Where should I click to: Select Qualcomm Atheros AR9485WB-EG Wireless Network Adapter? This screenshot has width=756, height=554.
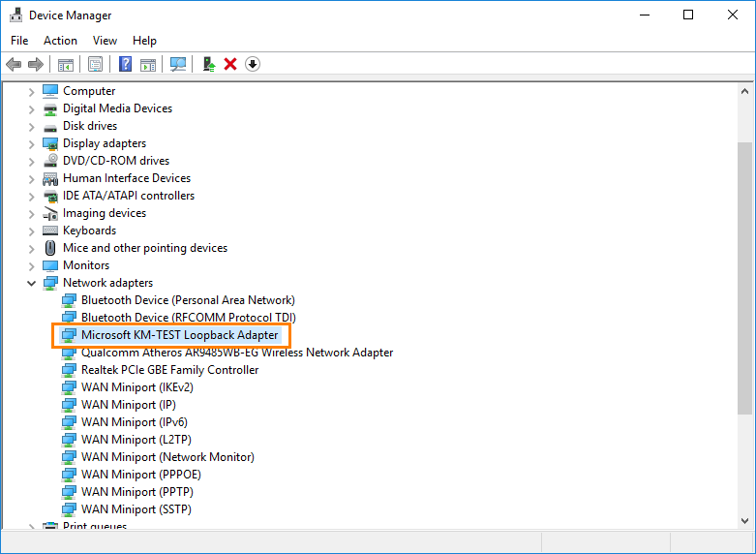[x=237, y=353]
